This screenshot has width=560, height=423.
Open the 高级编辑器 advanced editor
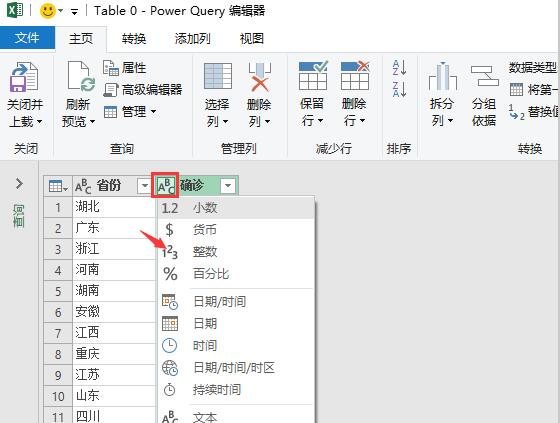click(143, 89)
